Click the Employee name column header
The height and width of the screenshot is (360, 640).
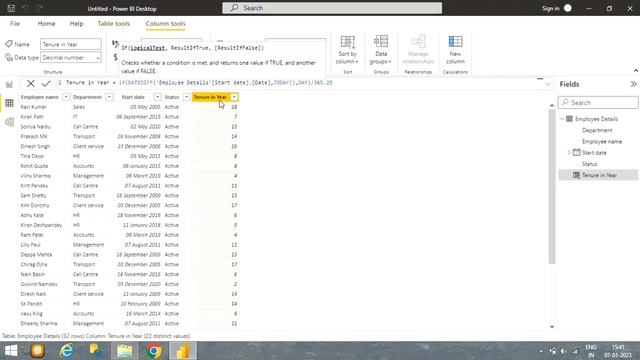(x=40, y=97)
